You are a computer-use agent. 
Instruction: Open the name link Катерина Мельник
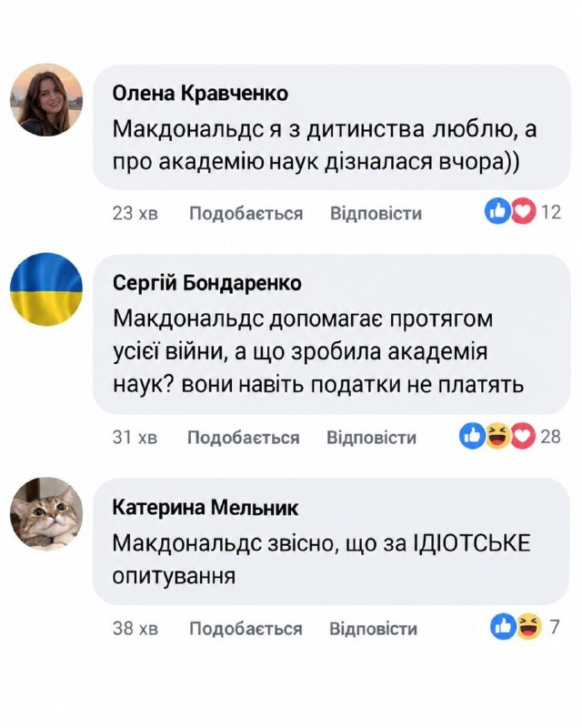[206, 508]
